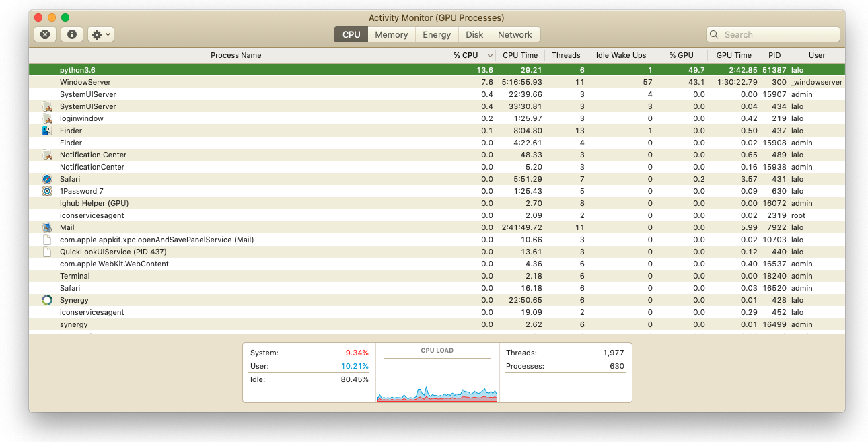The image size is (868, 442).
Task: Click the loginwindow process icon
Action: tap(47, 118)
